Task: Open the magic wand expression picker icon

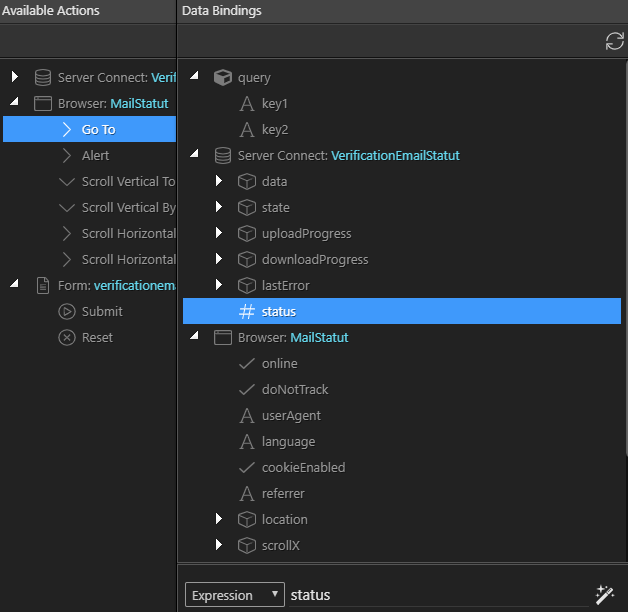Action: click(x=605, y=595)
